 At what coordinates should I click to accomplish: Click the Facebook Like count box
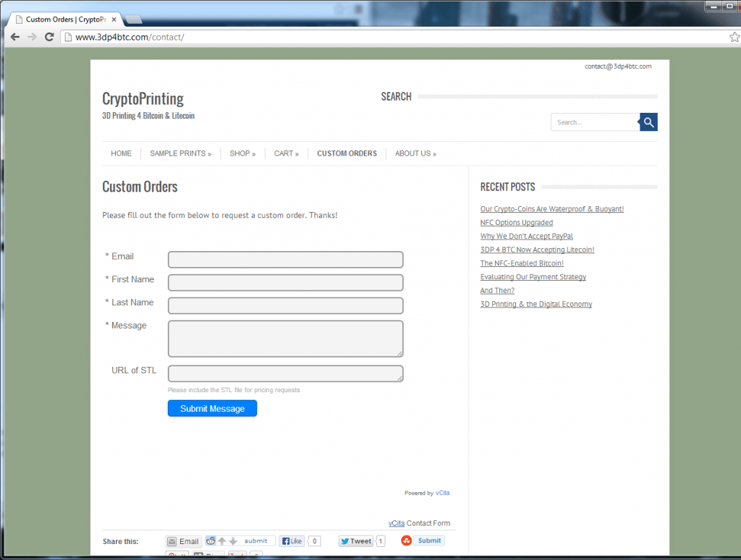click(x=314, y=541)
